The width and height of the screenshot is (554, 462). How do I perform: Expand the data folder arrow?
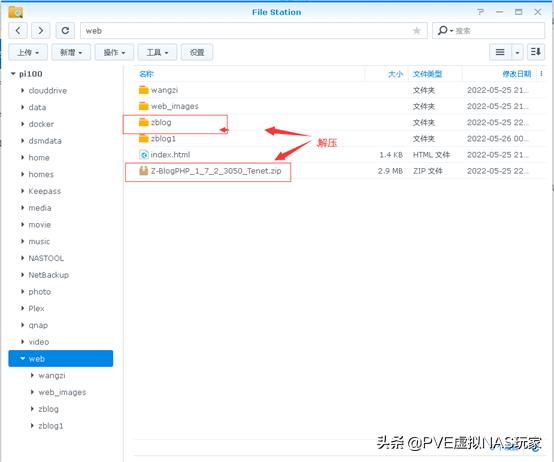tap(23, 107)
